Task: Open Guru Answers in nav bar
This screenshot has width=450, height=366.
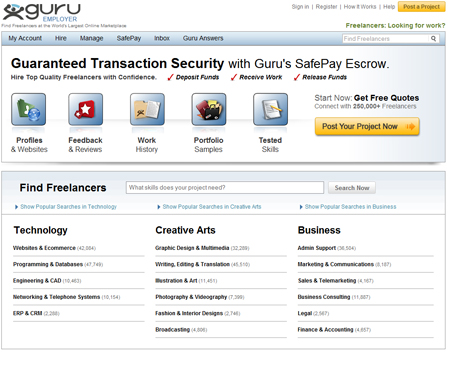Action: (x=203, y=38)
